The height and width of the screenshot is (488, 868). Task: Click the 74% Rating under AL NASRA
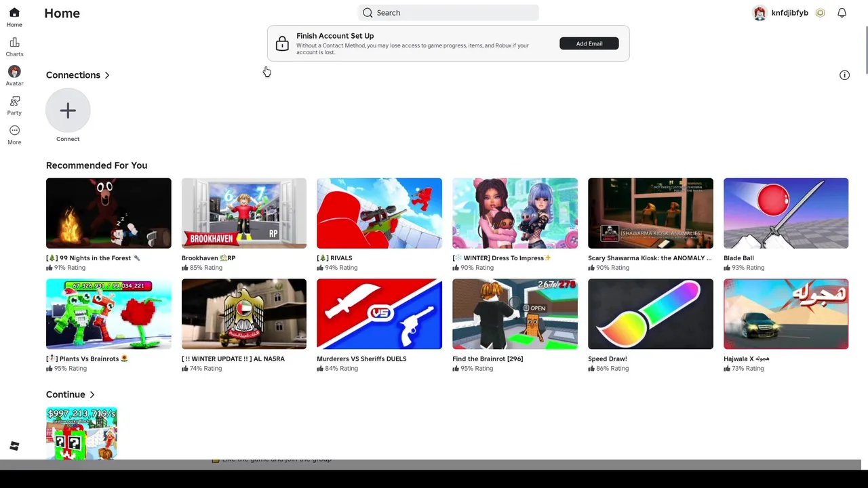[202, 369]
